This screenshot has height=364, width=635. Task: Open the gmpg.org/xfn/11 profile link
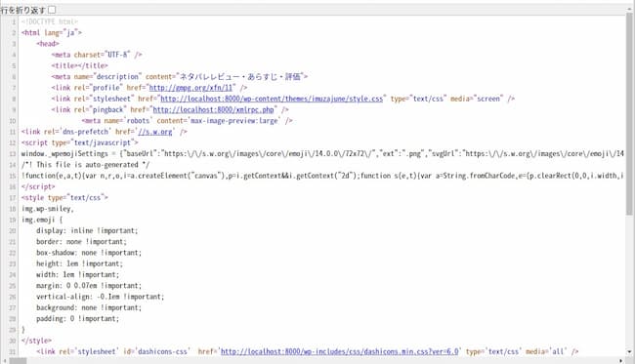click(x=191, y=88)
